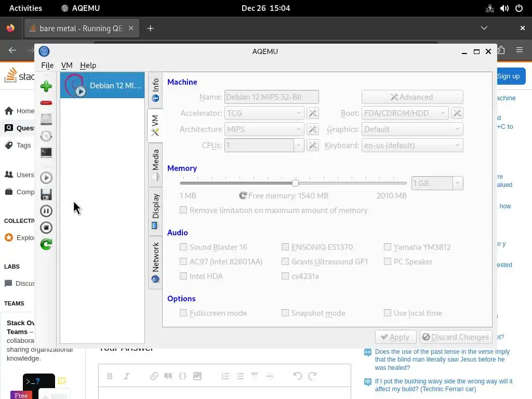
Task: Enable ENSONIQ ES1370 checkbox
Action: pos(285,247)
